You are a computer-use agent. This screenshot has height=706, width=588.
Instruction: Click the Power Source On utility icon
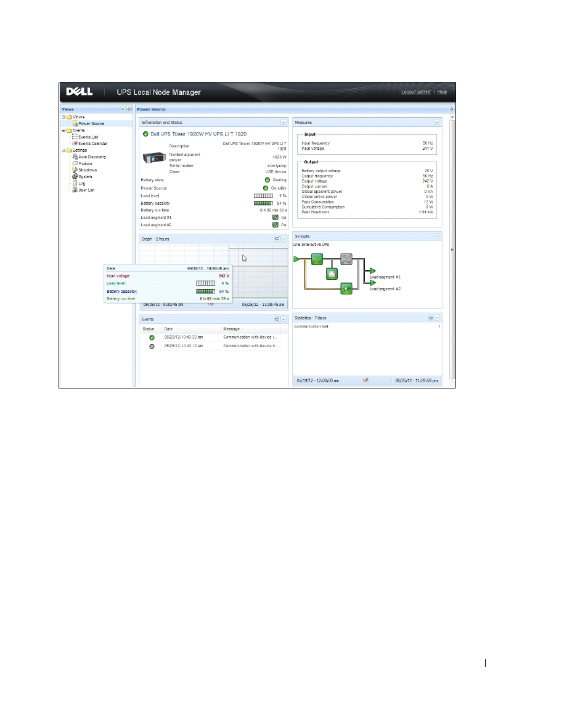266,188
